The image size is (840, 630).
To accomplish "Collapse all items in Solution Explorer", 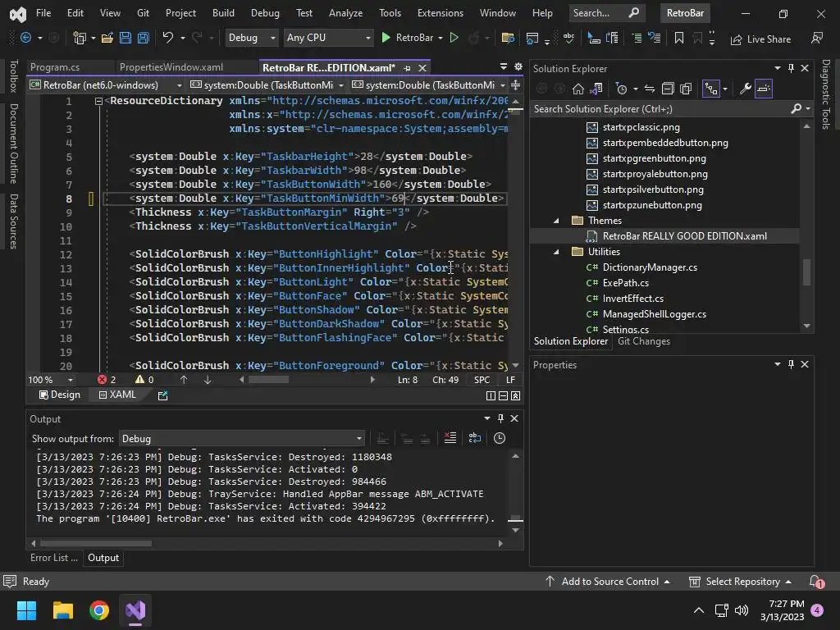I will [668, 89].
